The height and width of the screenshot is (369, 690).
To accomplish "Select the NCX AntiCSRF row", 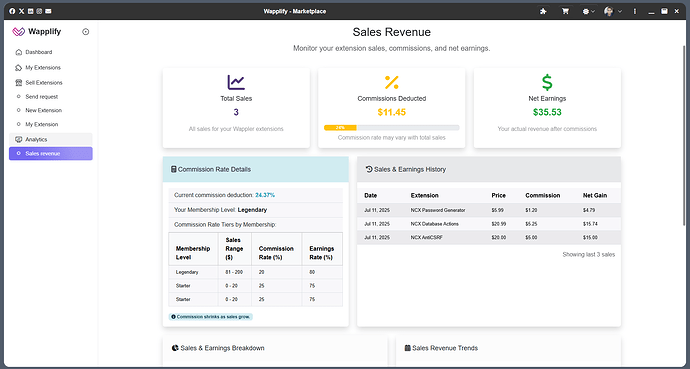I will [x=489, y=237].
